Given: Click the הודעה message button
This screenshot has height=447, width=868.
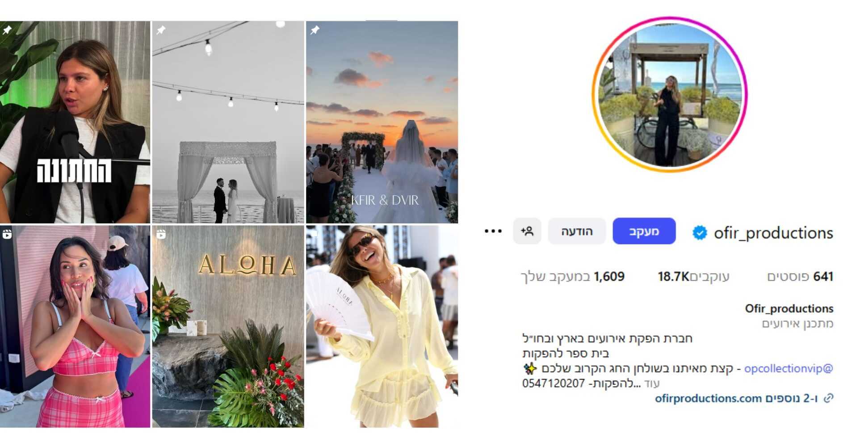Looking at the screenshot, I should pos(577,231).
